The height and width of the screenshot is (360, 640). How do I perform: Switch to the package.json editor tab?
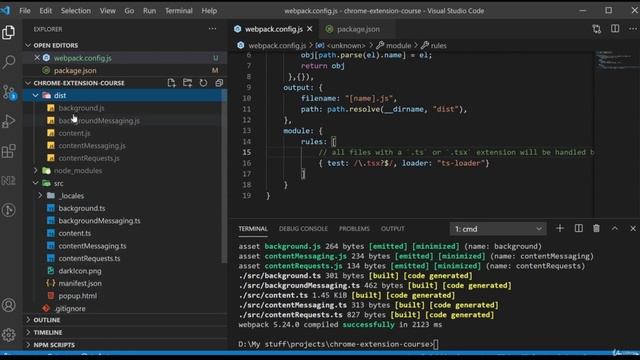[x=358, y=29]
